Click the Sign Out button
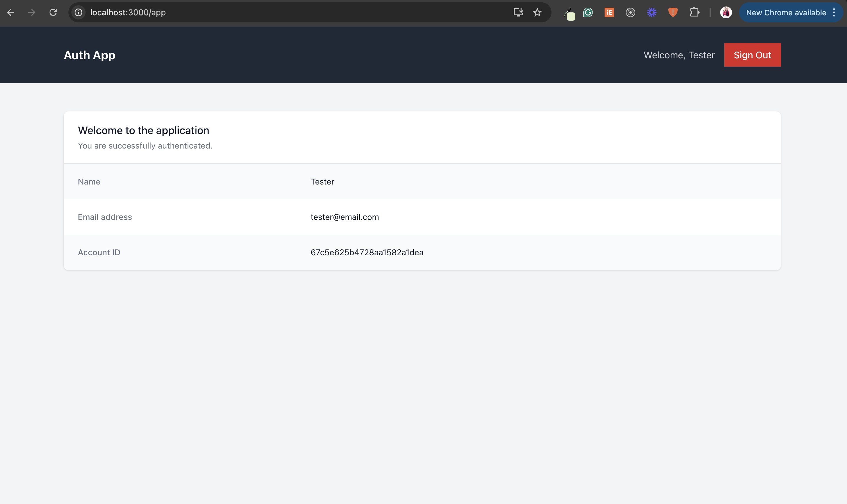 [x=752, y=55]
